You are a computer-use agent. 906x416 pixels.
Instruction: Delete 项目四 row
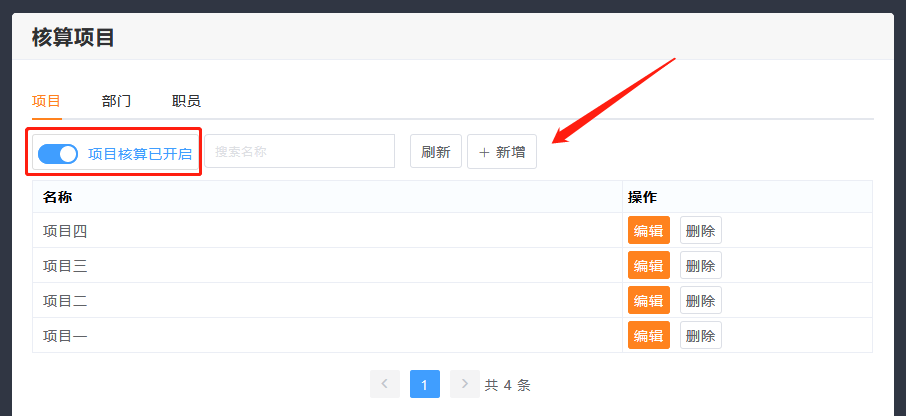(700, 230)
